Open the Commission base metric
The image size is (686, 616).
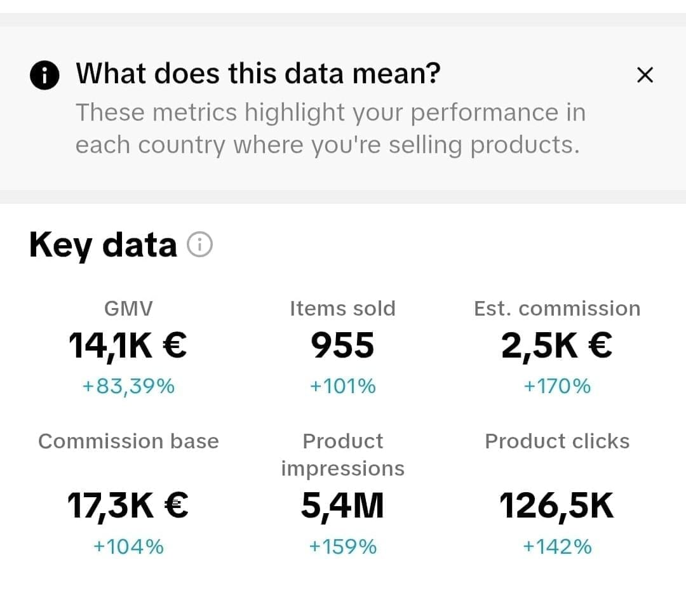pyautogui.click(x=128, y=441)
